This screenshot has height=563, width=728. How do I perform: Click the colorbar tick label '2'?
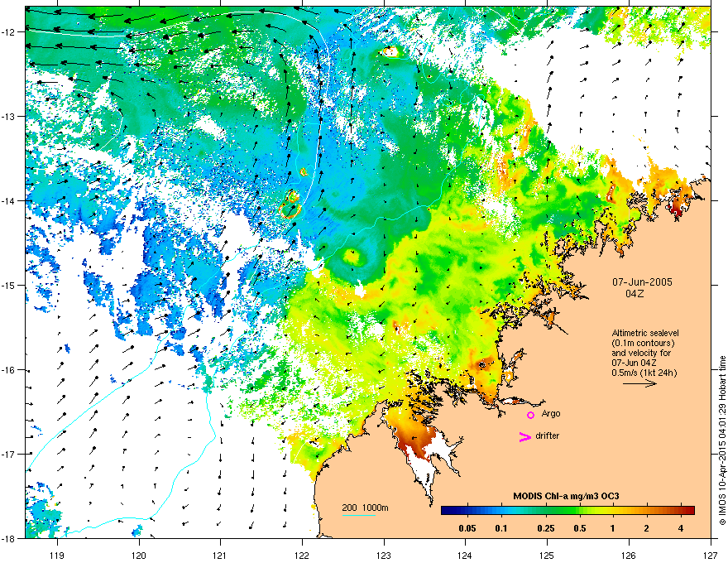pos(647,528)
